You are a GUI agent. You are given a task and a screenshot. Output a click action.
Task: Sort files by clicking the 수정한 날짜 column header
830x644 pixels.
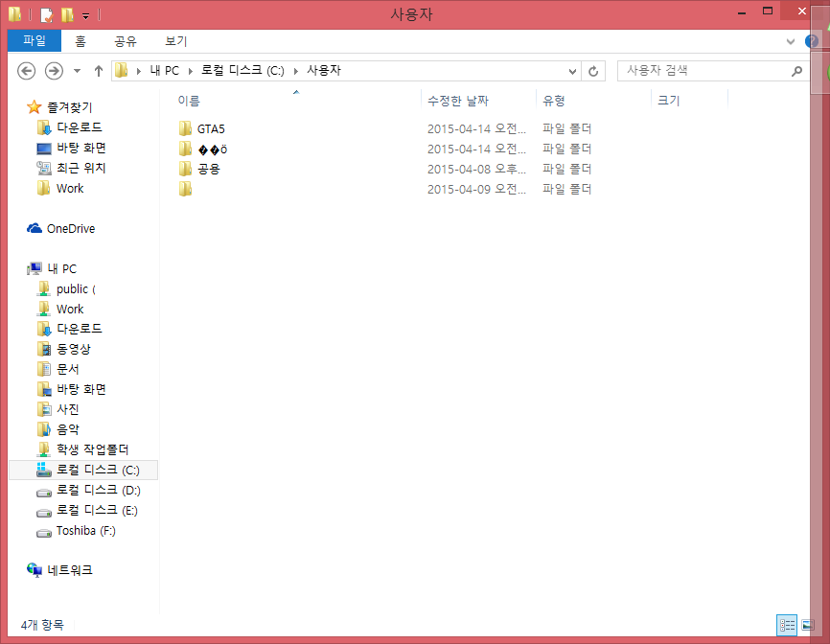click(460, 100)
